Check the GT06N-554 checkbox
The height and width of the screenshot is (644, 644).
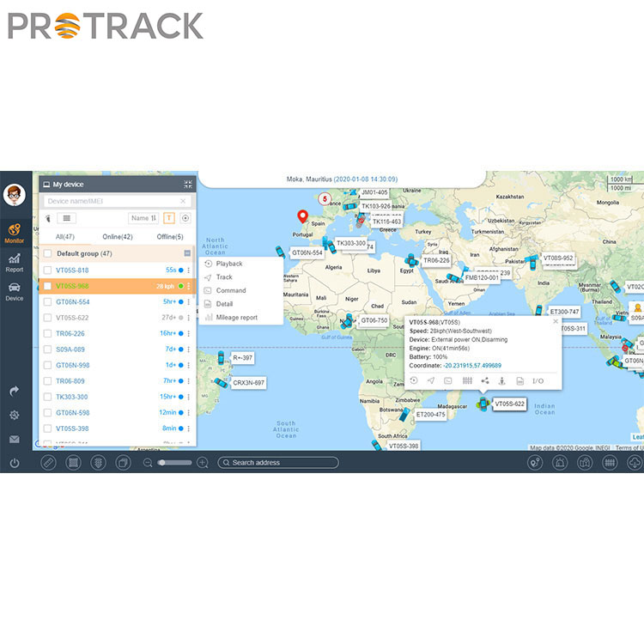tap(47, 302)
